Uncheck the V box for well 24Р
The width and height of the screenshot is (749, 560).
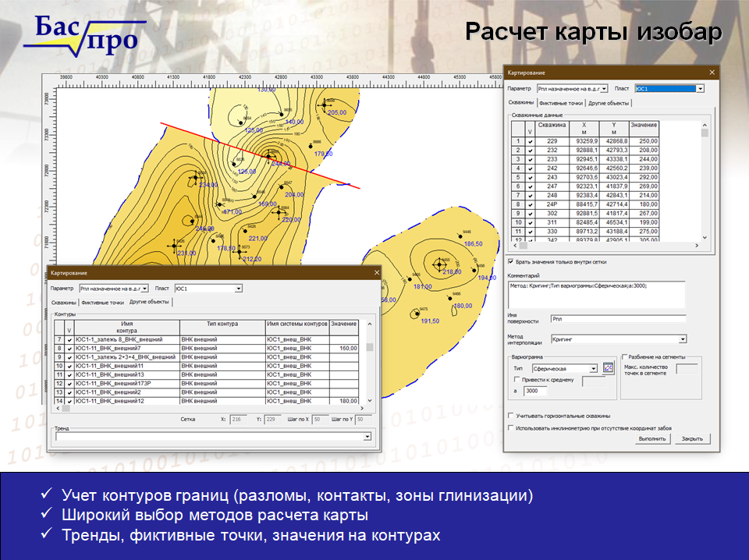coord(530,205)
